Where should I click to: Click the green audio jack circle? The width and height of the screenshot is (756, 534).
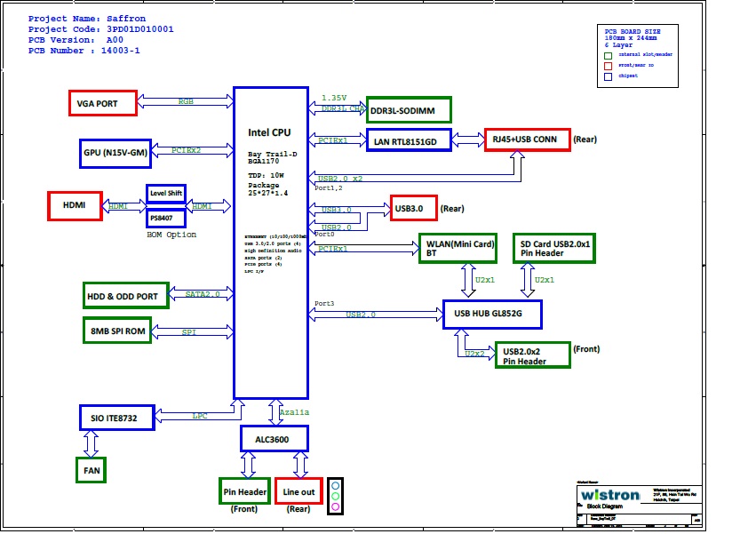click(x=335, y=497)
